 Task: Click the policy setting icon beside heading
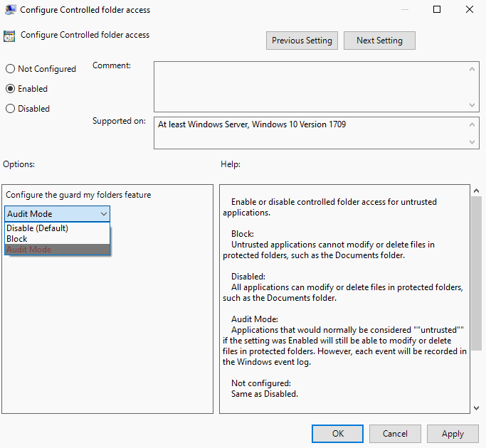[9, 36]
